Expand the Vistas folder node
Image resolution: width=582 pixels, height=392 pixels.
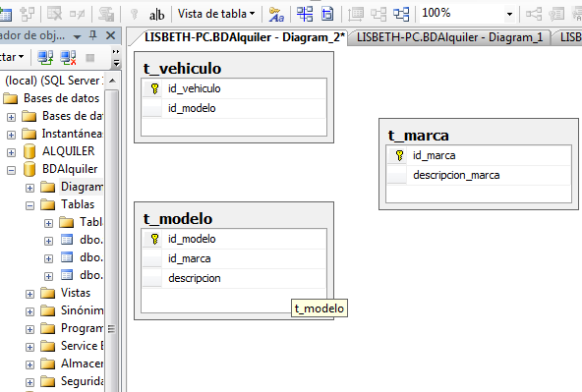[29, 294]
